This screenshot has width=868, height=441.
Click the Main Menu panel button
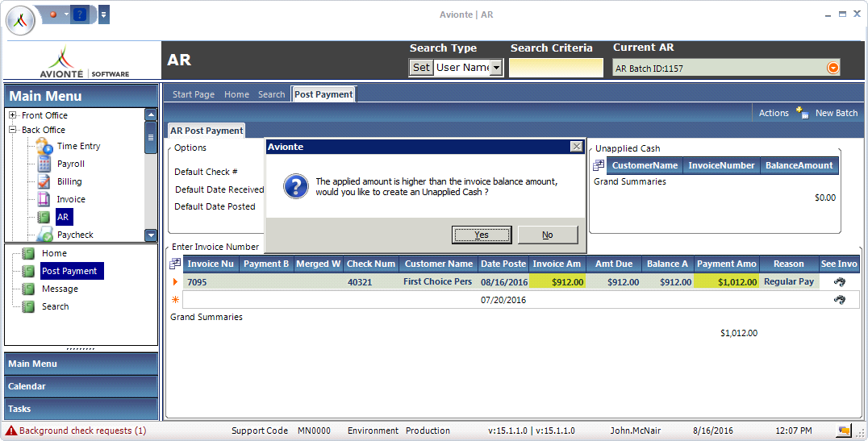[x=81, y=364]
